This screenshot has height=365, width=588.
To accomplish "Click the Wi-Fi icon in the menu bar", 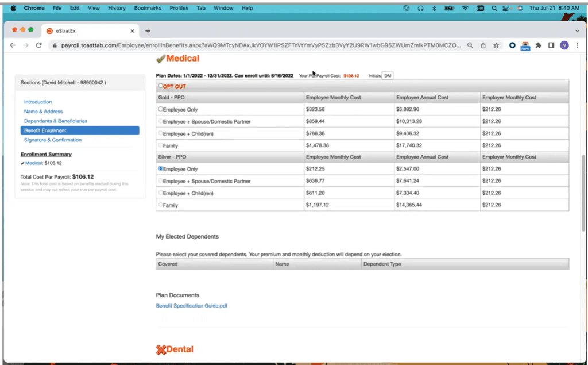I will [x=465, y=7].
